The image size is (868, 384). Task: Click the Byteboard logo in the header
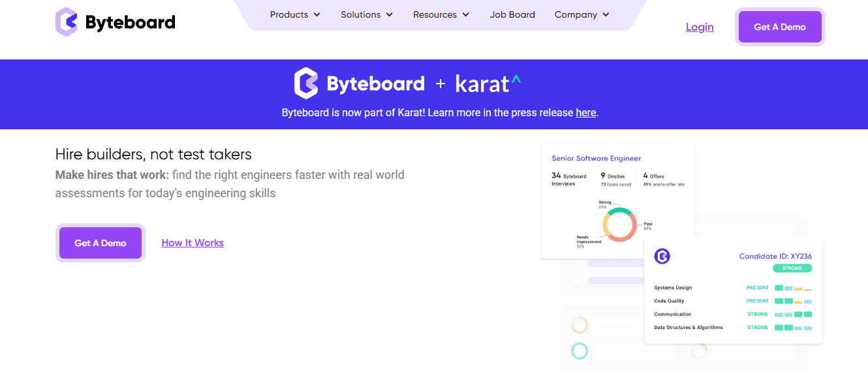[115, 21]
